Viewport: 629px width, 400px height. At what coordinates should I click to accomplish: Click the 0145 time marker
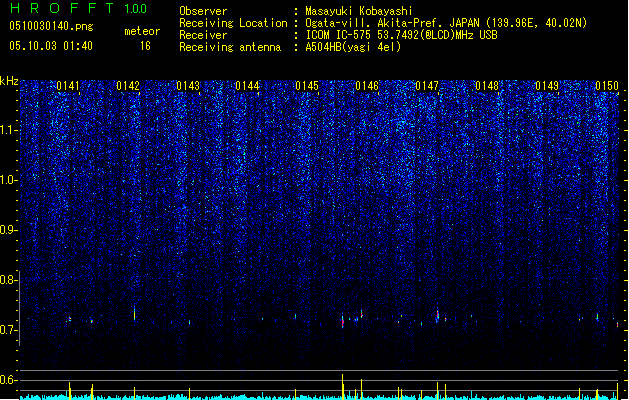pos(307,86)
